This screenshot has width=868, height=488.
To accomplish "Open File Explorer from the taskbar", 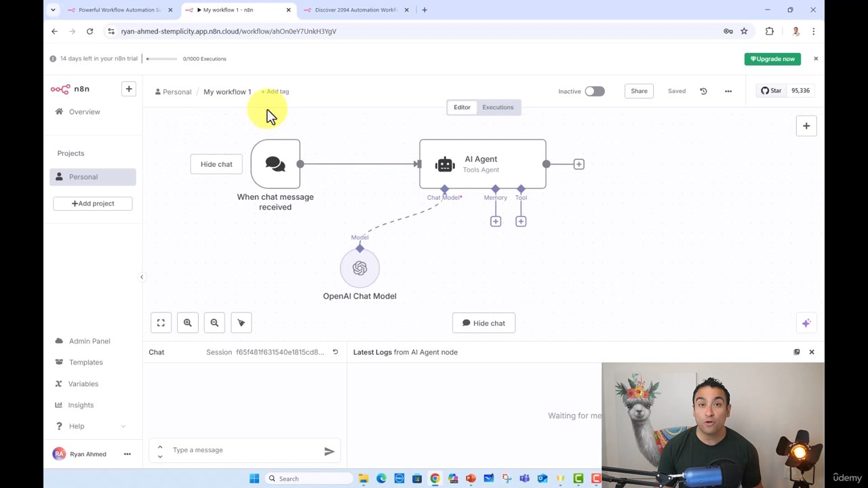I will (x=363, y=479).
